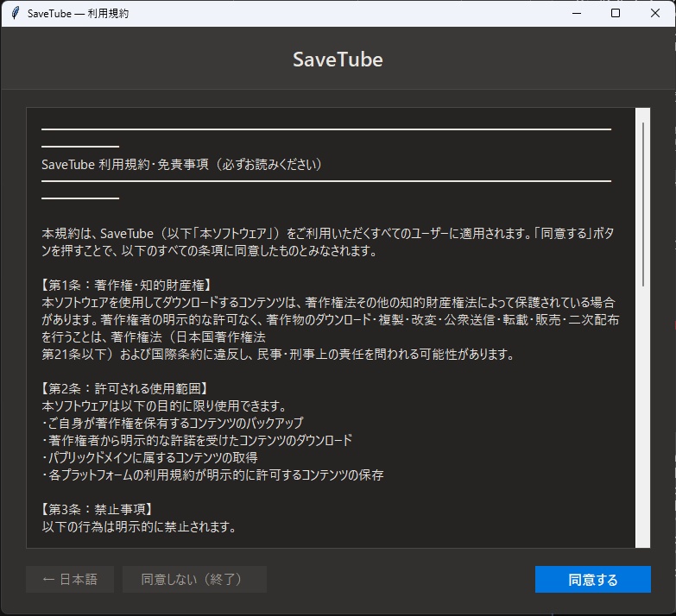Click the 【第2条：許可される使用範囲】 heading
The height and width of the screenshot is (616, 676).
(x=125, y=388)
